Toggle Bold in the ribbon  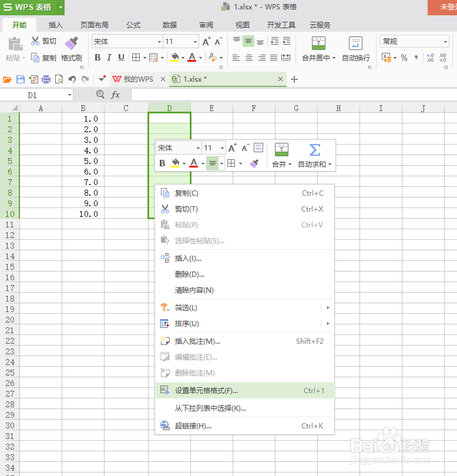pyautogui.click(x=98, y=58)
